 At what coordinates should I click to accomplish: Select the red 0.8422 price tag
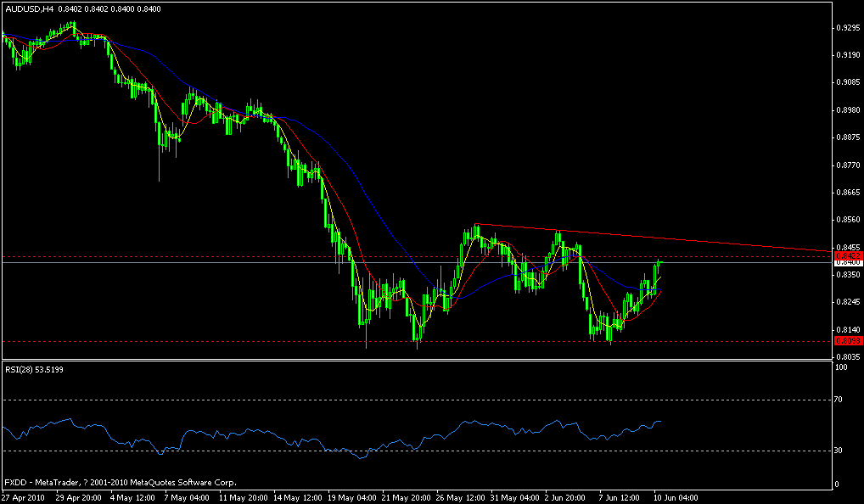click(848, 257)
